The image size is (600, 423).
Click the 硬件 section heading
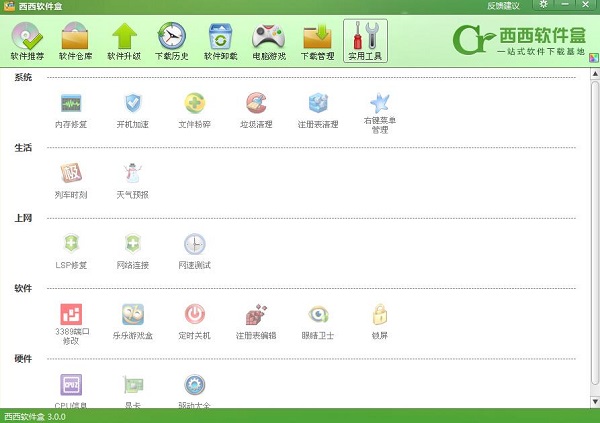(x=23, y=359)
